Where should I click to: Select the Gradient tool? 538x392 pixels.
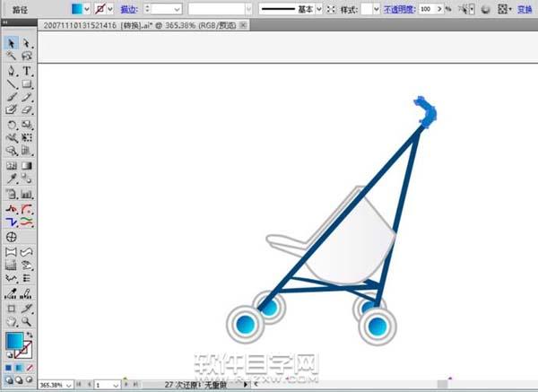click(x=26, y=166)
